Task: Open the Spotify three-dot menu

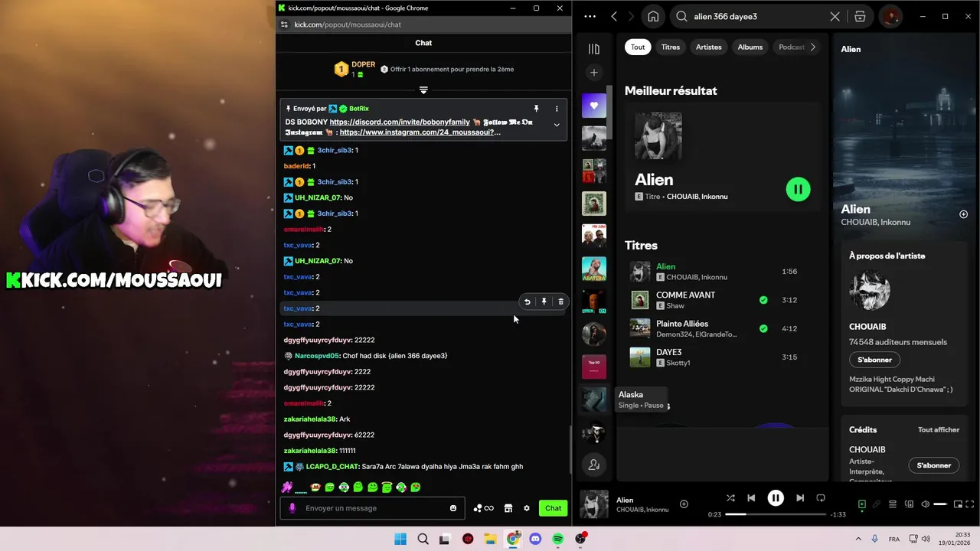Action: pyautogui.click(x=590, y=16)
